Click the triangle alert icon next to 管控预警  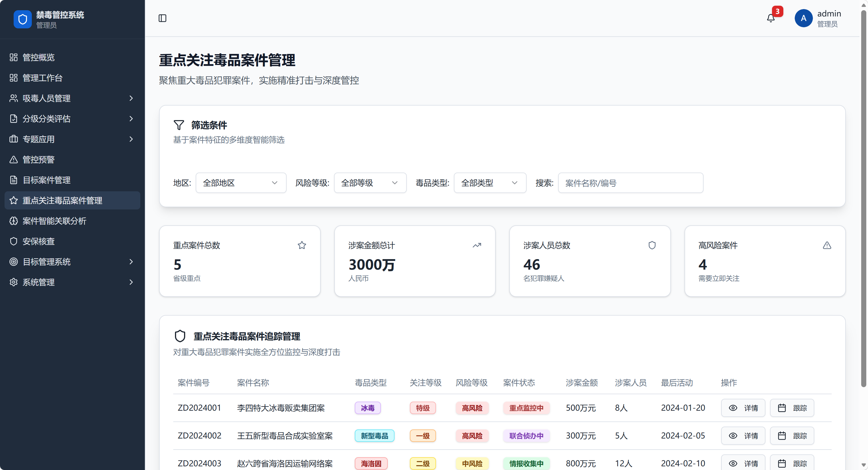click(x=13, y=160)
